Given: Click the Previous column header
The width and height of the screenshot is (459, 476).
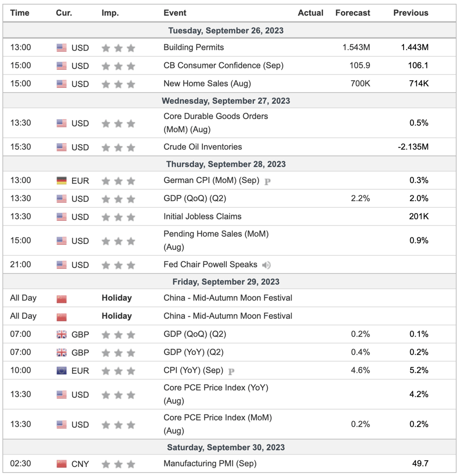Looking at the screenshot, I should point(411,13).
